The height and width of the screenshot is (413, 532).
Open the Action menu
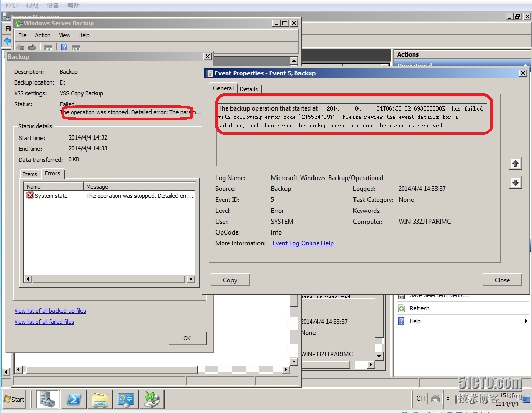[43, 35]
